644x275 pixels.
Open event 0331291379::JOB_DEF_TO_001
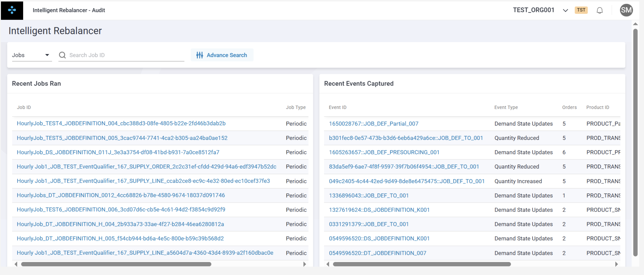click(369, 224)
